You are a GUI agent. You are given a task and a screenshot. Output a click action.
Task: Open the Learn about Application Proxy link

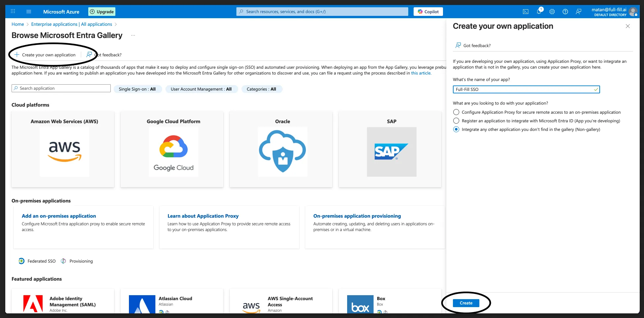tap(203, 216)
